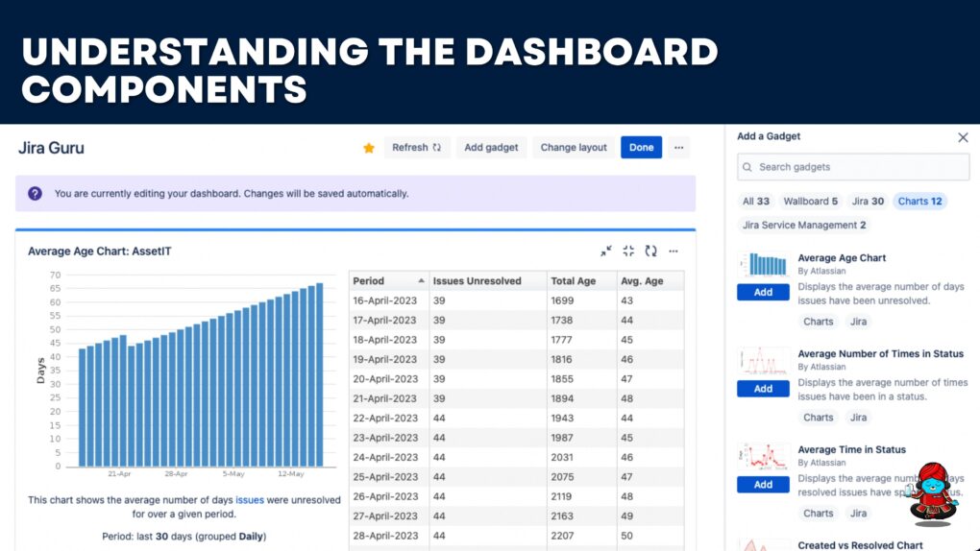
Task: Click the Average Age Chart gadget thumbnail
Action: (763, 265)
